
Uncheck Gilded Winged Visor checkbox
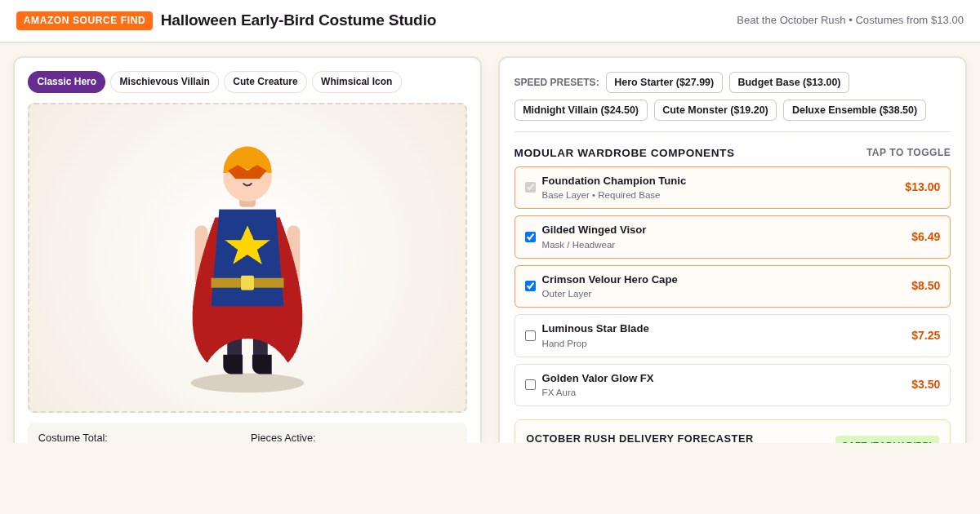530,237
